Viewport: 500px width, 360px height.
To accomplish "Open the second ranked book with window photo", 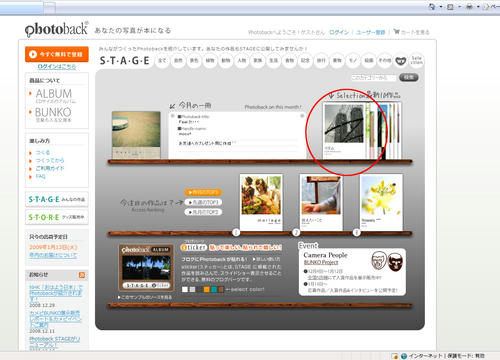I will 321,202.
